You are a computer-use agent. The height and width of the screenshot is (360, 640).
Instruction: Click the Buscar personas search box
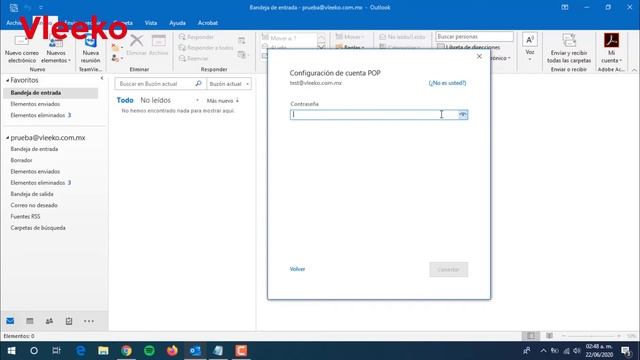coord(474,37)
